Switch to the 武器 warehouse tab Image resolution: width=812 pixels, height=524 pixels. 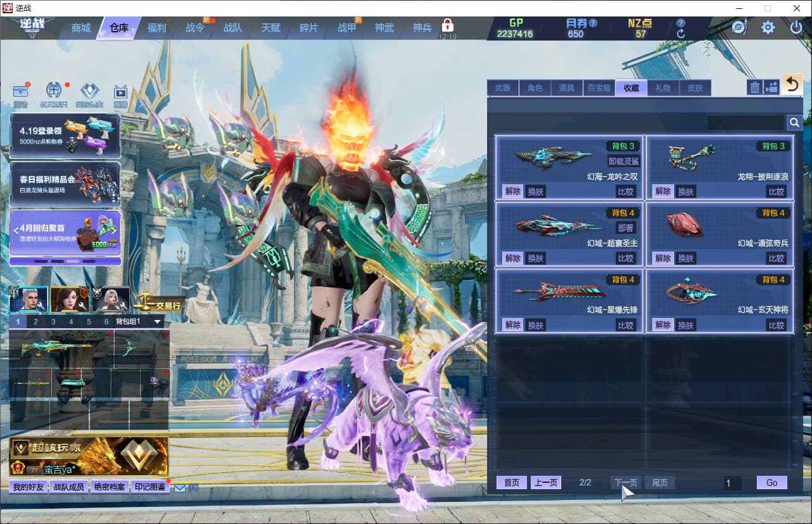click(x=503, y=88)
